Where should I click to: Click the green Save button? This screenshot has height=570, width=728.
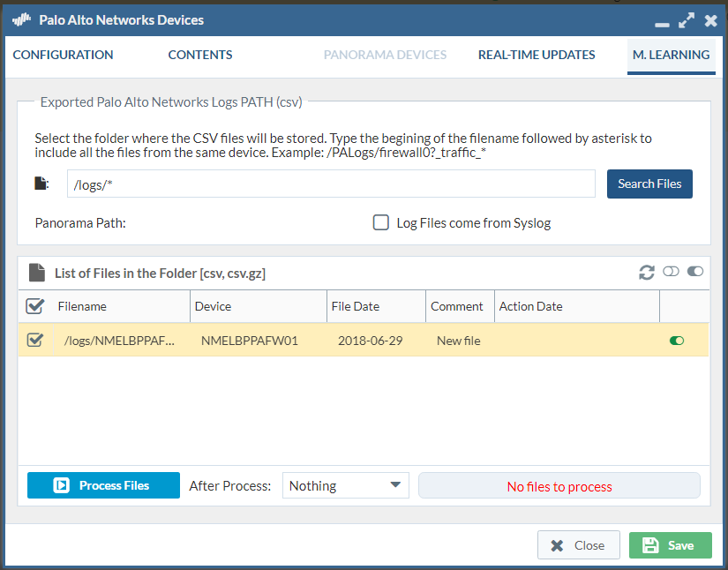tap(670, 545)
